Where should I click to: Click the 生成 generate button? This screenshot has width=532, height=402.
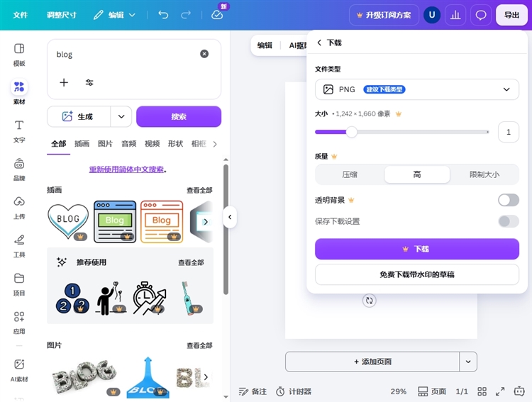(79, 117)
